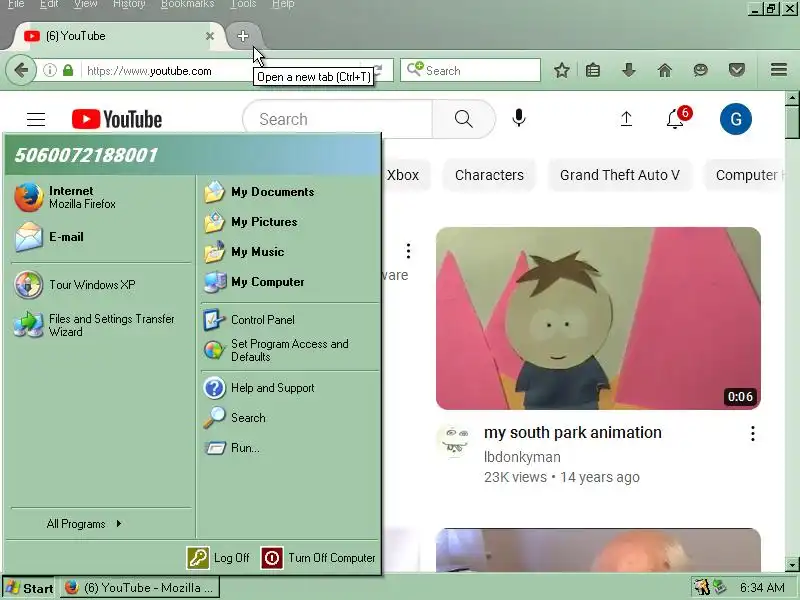Open the Run... dialog
The height and width of the screenshot is (600, 800).
[x=290, y=448]
